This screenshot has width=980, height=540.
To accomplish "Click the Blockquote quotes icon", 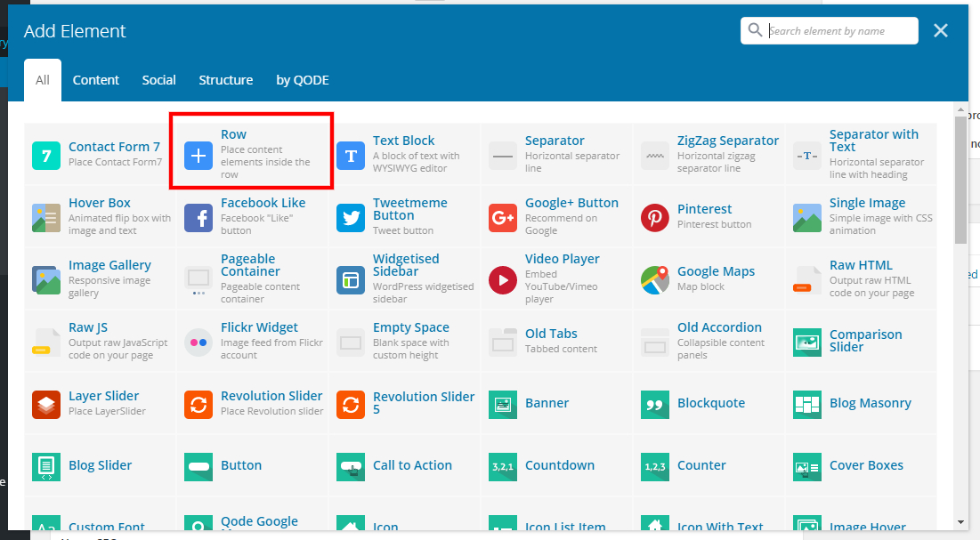I will pos(655,405).
